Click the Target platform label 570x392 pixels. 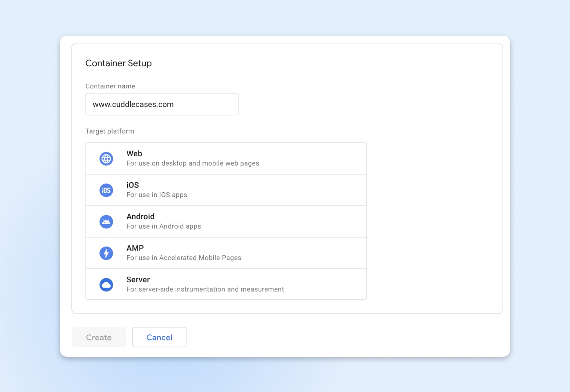coord(109,131)
